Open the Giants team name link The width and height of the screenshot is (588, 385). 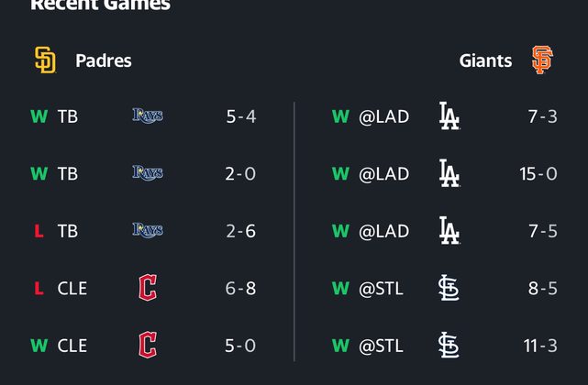(485, 61)
